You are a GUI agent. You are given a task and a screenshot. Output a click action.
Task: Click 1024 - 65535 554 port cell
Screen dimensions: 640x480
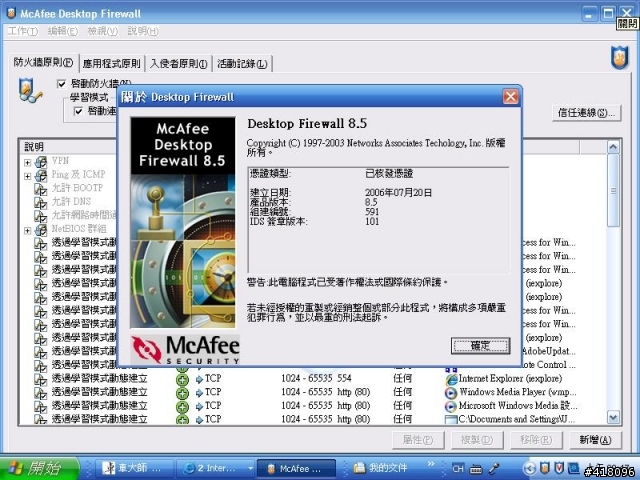tap(316, 378)
